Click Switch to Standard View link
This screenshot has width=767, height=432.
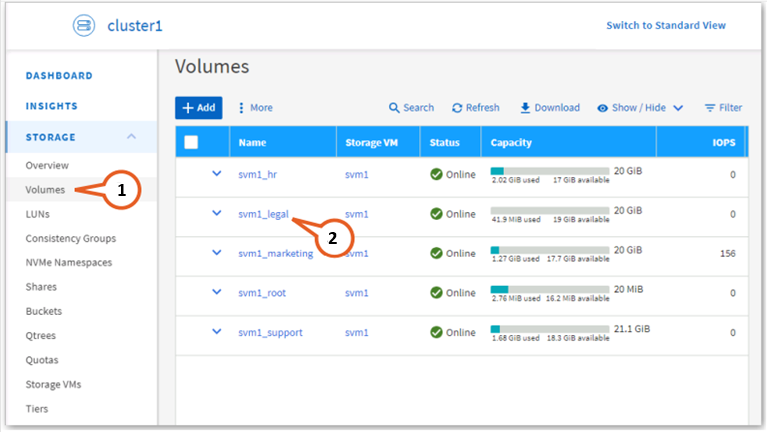click(666, 26)
